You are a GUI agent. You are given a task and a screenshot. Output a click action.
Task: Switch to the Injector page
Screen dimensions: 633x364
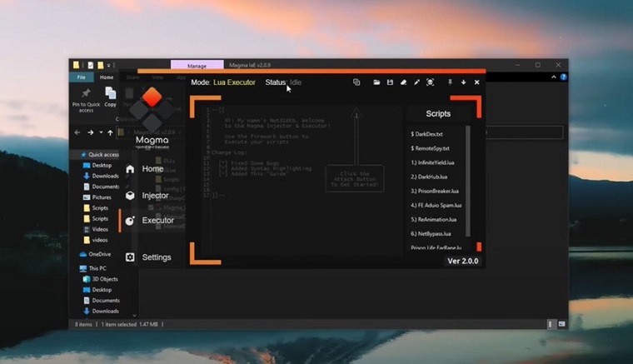[x=155, y=196]
